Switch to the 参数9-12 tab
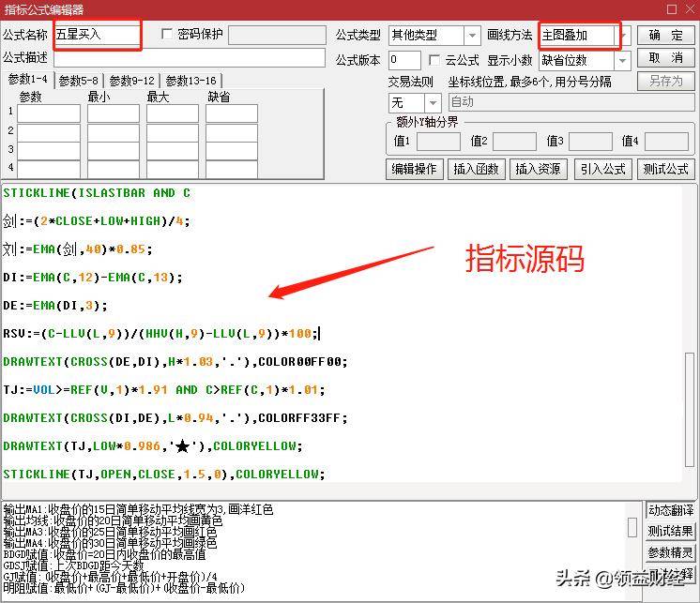The image size is (700, 603). coord(131,81)
